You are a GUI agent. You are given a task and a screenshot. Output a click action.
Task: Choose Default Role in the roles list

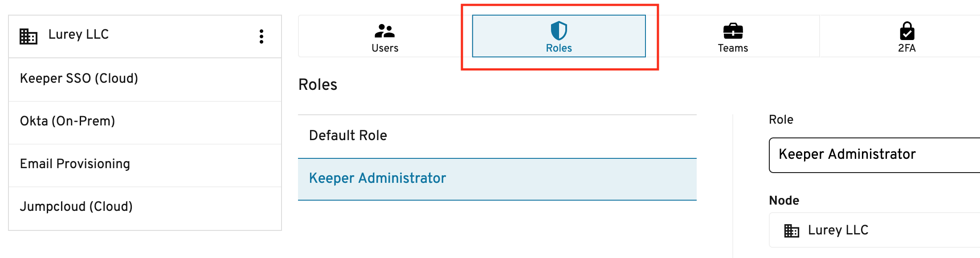(497, 136)
